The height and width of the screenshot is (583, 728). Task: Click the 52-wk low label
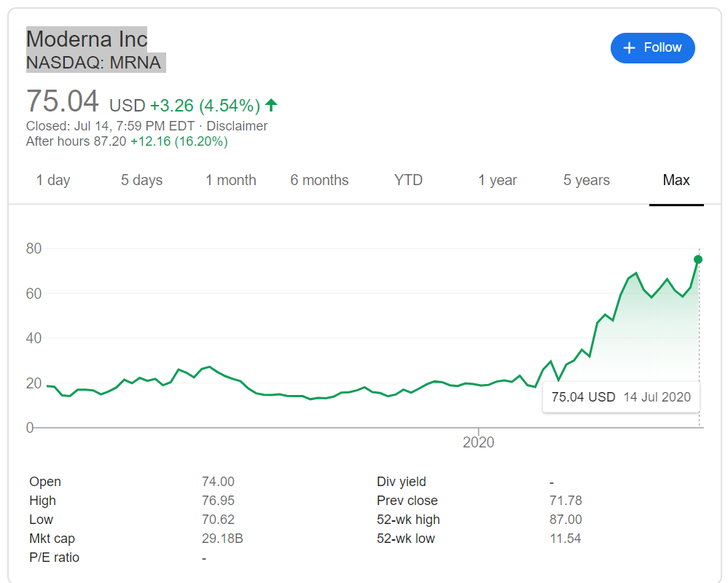tap(406, 539)
